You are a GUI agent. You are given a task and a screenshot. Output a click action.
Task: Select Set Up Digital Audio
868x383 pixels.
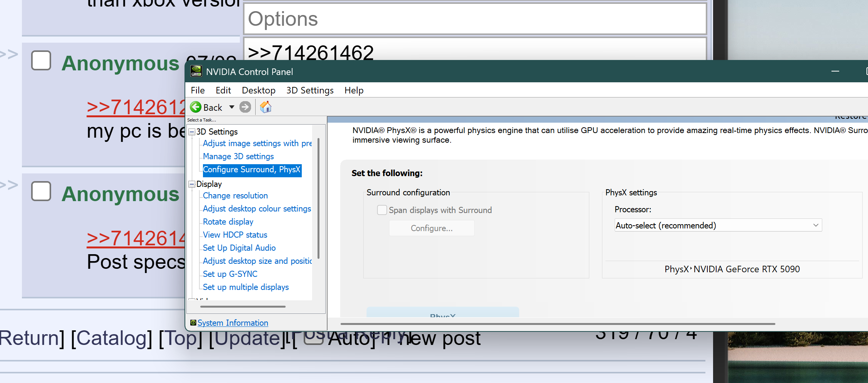(239, 248)
